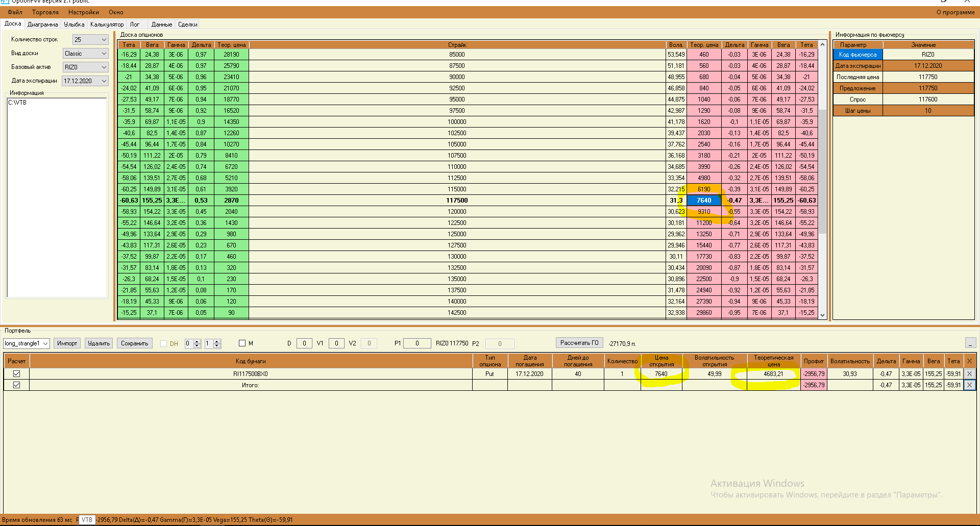Open the Дата экспирации dropdown
The image size is (980, 526).
85,81
